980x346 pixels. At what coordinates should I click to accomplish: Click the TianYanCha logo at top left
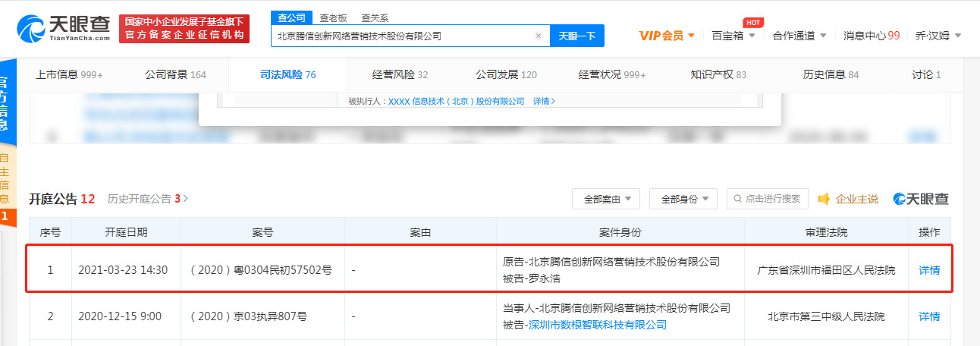(64, 28)
